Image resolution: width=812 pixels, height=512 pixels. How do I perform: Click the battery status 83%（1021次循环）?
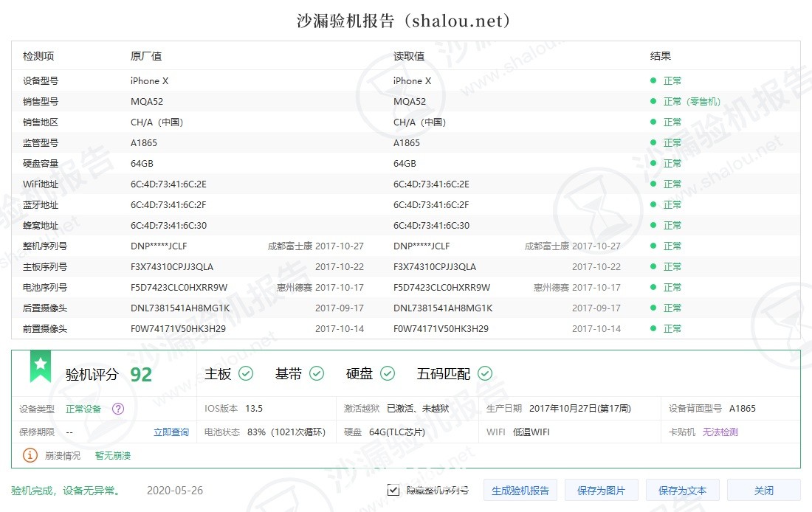286,432
